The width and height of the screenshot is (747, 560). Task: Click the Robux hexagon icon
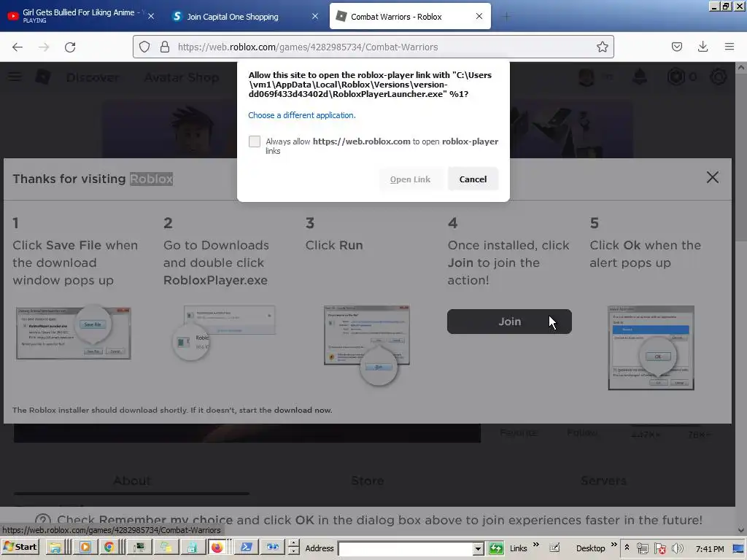(x=676, y=77)
